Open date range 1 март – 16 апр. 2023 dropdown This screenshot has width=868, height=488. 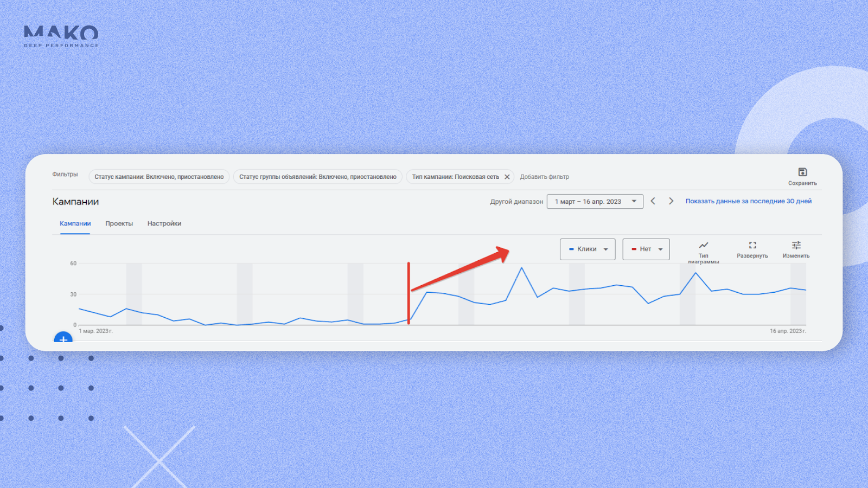click(x=595, y=201)
